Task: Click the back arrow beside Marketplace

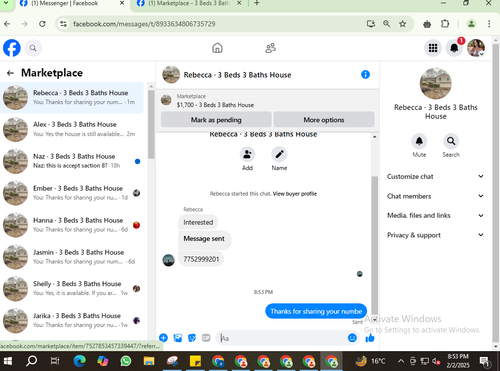Action: (10, 73)
